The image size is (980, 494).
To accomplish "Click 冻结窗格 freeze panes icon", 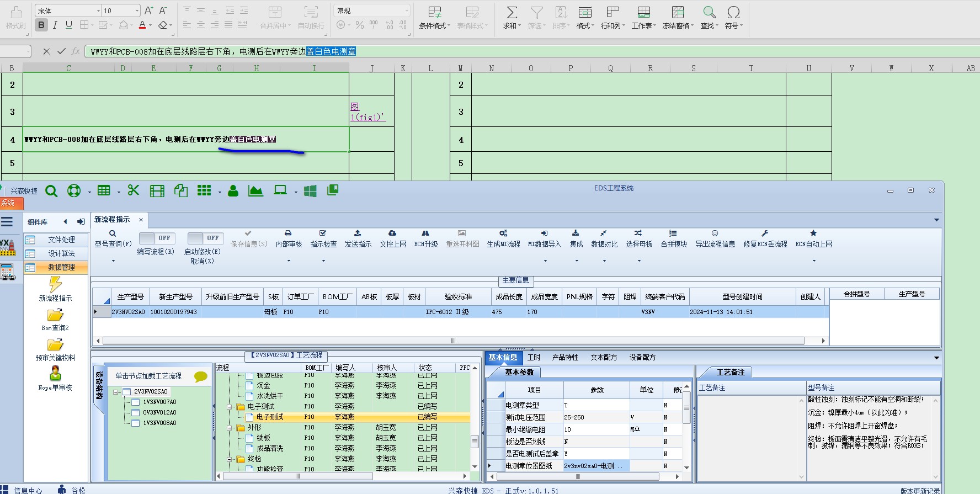I will pyautogui.click(x=678, y=12).
